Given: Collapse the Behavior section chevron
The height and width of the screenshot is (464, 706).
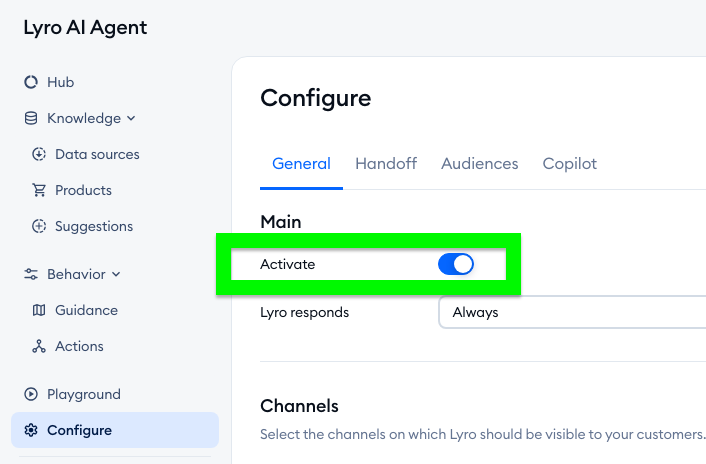Looking at the screenshot, I should (x=116, y=274).
